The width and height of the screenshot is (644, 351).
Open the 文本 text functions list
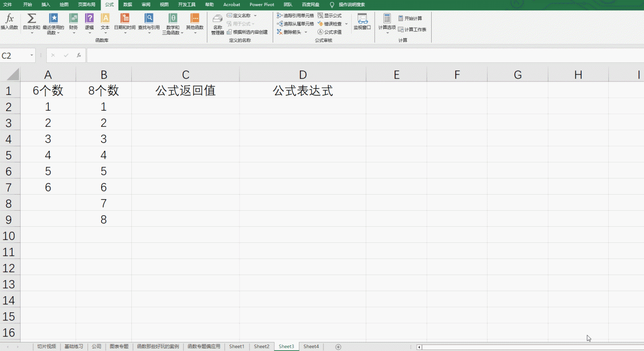[x=105, y=24]
